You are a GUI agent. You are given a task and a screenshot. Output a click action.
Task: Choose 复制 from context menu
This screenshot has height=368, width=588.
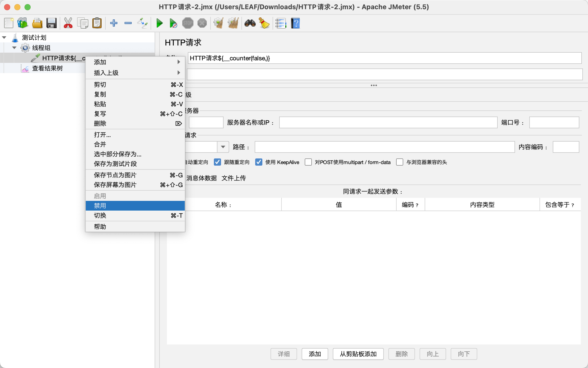[x=135, y=94]
